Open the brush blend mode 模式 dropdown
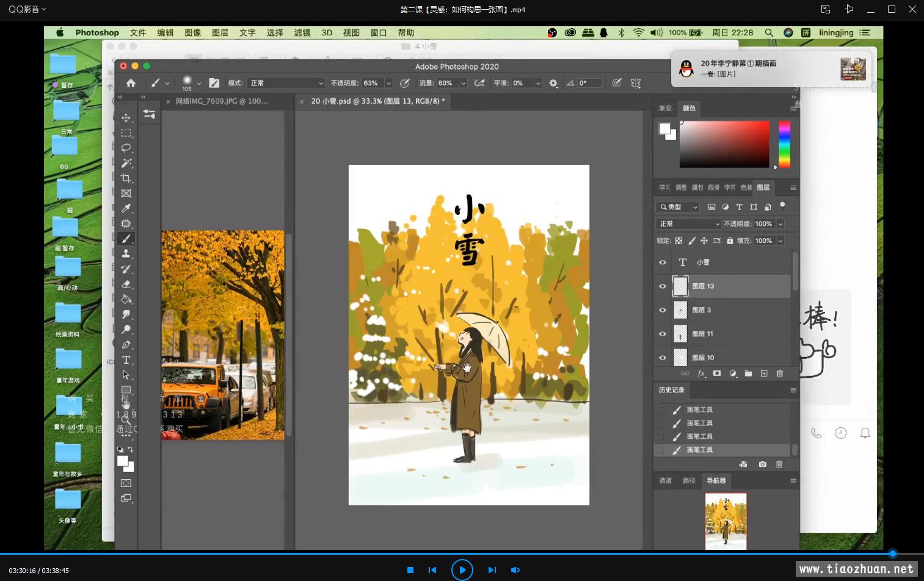Image resolution: width=924 pixels, height=581 pixels. click(x=285, y=83)
